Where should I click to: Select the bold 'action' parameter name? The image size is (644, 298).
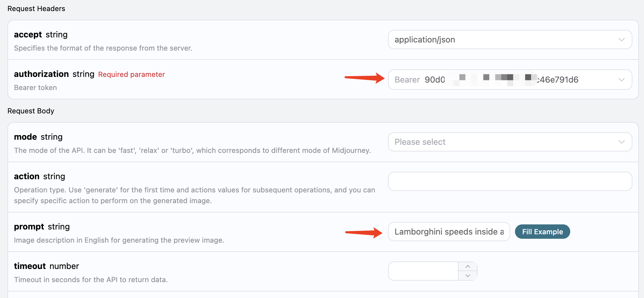click(27, 176)
